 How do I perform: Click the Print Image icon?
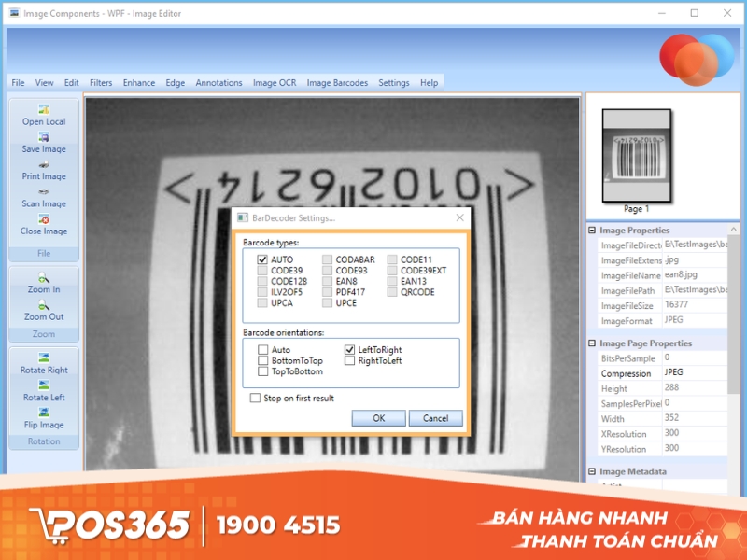(x=43, y=170)
